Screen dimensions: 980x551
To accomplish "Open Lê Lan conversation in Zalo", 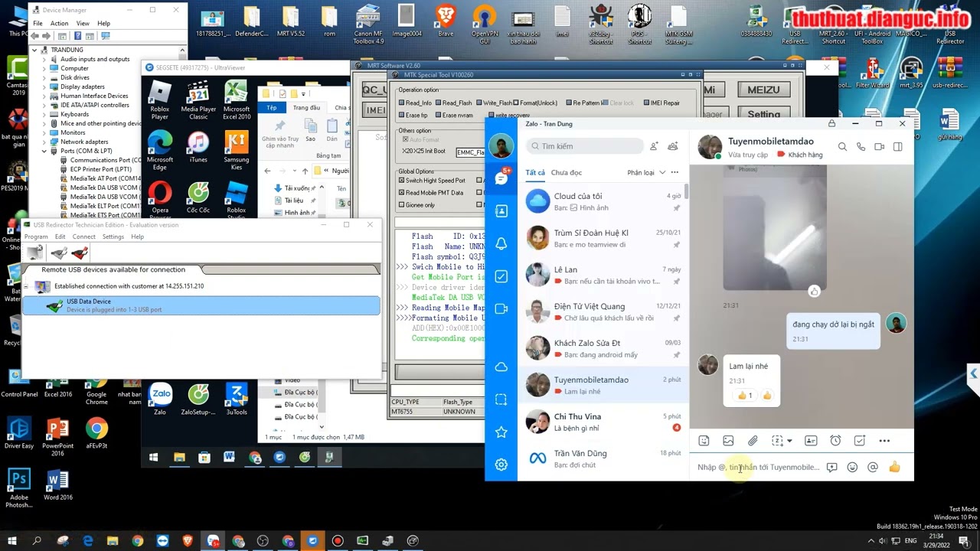I will click(603, 275).
